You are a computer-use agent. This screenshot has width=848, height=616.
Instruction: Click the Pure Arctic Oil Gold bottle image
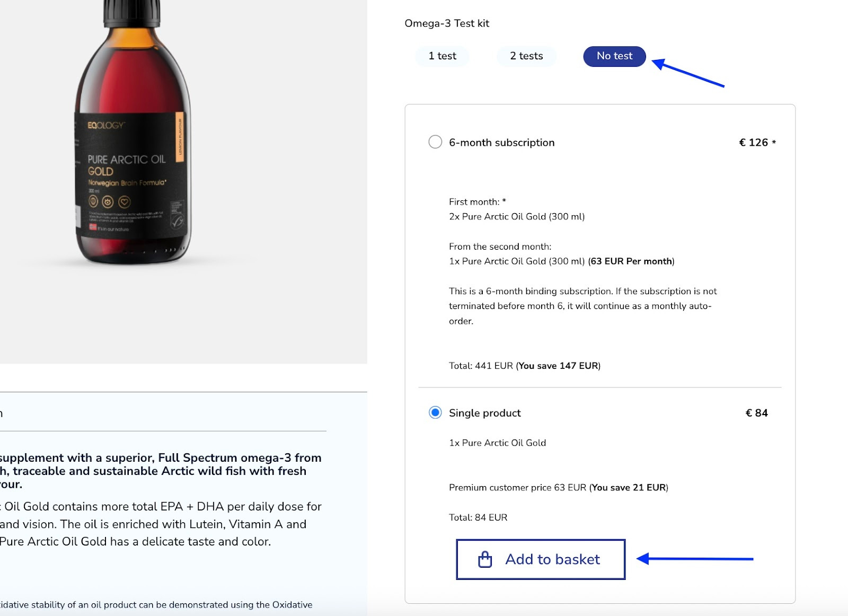pos(132,133)
